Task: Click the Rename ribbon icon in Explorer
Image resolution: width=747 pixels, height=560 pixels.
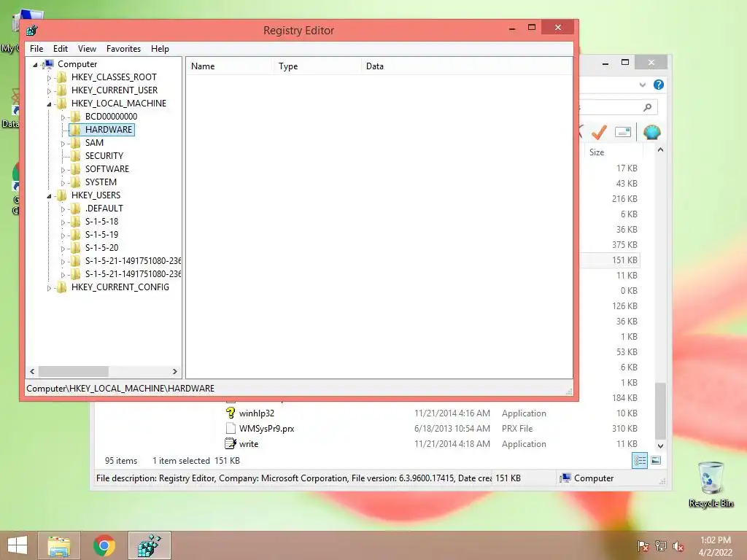Action: point(623,133)
